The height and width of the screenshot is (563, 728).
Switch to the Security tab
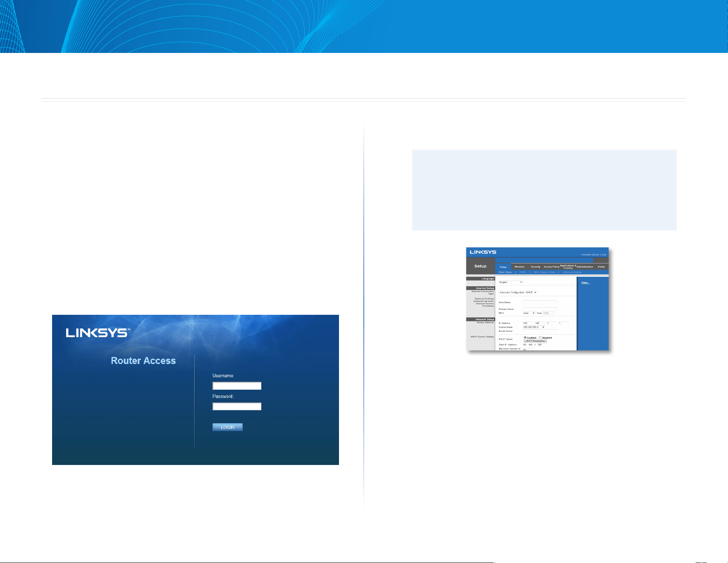click(x=535, y=267)
